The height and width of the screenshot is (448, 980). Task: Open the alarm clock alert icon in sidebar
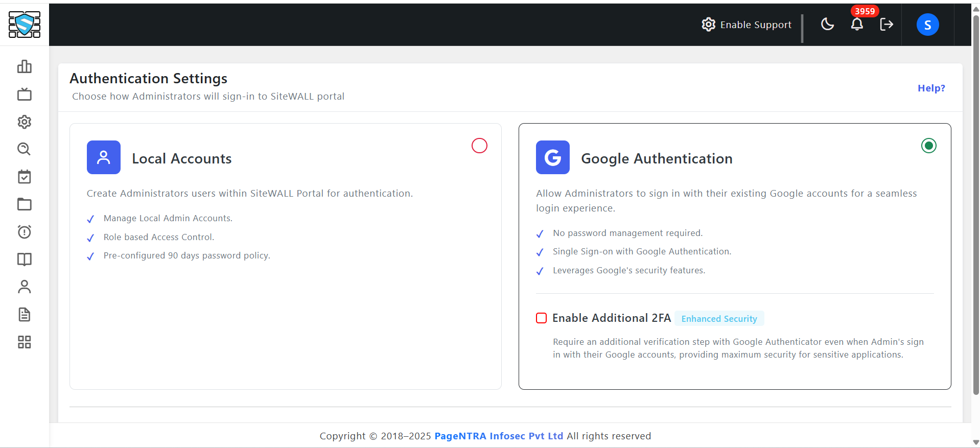[25, 232]
